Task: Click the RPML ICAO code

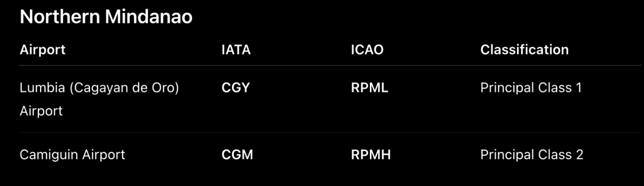Action: point(369,88)
